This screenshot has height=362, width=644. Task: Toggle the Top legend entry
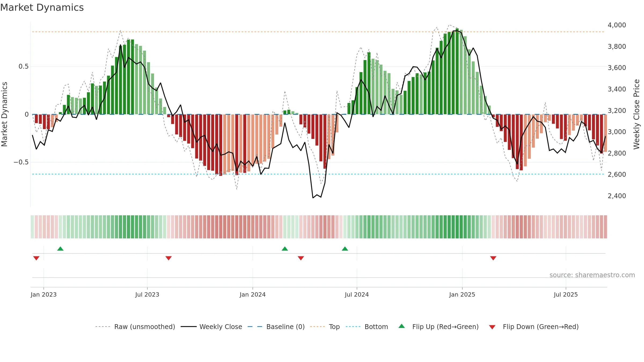(325, 327)
